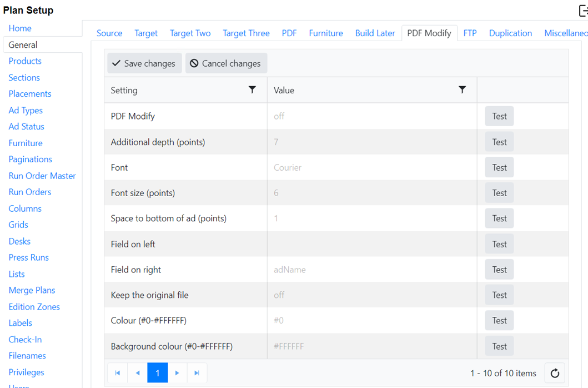
Task: Open the Run Order Master link
Action: pyautogui.click(x=42, y=176)
